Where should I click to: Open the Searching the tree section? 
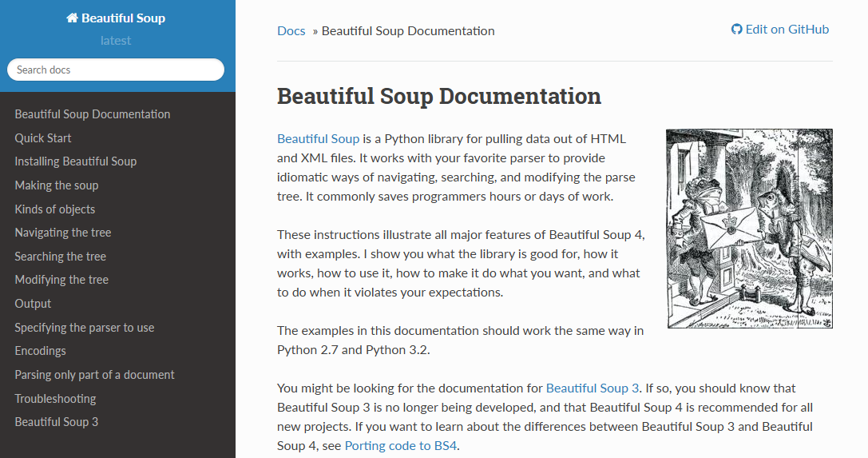(61, 257)
